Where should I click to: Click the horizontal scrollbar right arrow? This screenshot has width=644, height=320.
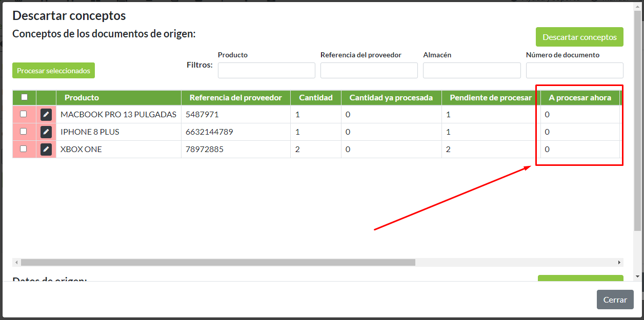pos(619,262)
